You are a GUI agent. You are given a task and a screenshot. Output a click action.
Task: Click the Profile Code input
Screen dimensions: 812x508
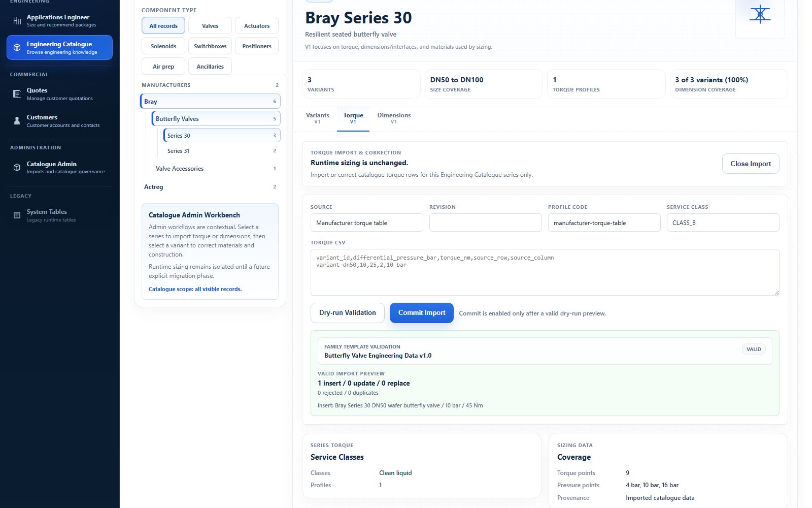(604, 223)
